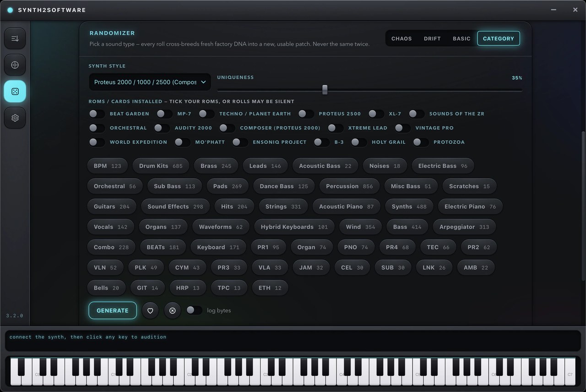Choose the Percussion category chip
Viewport: 586px width, 392px height.
349,186
